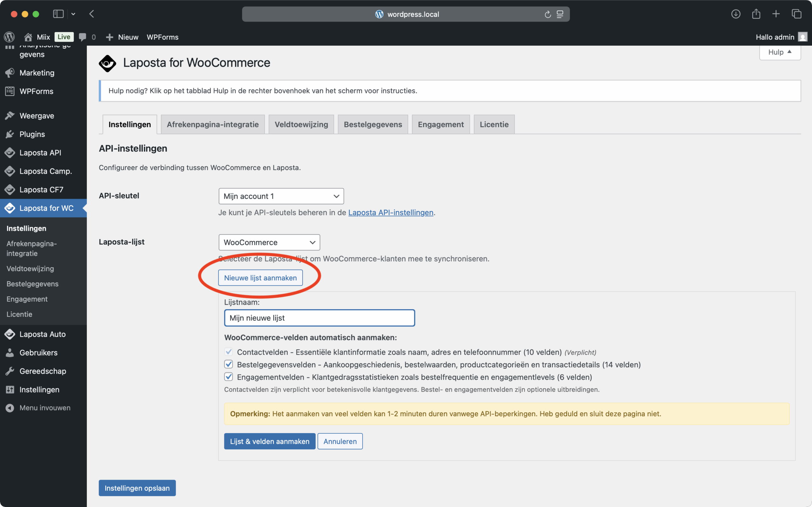This screenshot has height=507, width=812.
Task: Click Hallo admin in the admin bar
Action: [x=775, y=37]
